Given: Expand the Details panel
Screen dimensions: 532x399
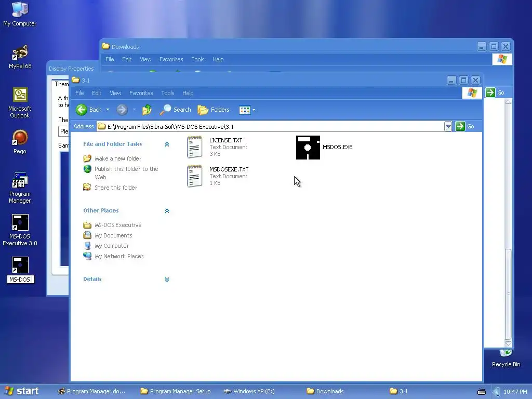Looking at the screenshot, I should [x=167, y=279].
